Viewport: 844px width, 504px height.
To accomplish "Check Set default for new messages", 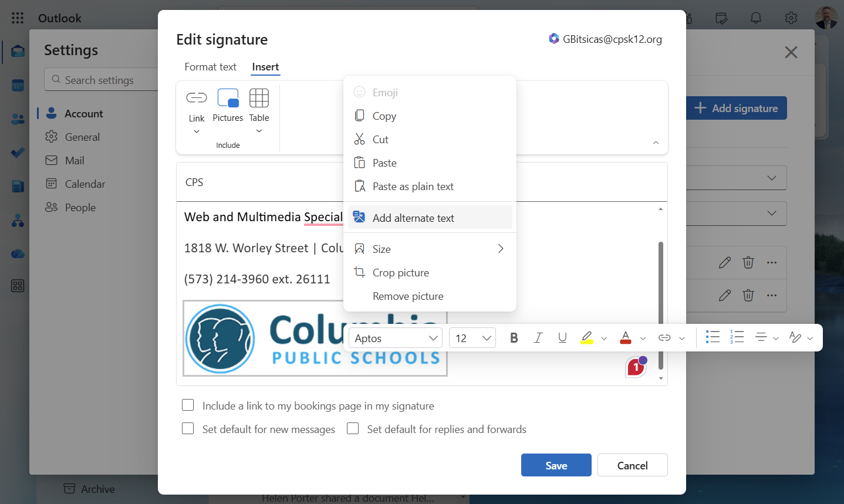I will point(188,429).
